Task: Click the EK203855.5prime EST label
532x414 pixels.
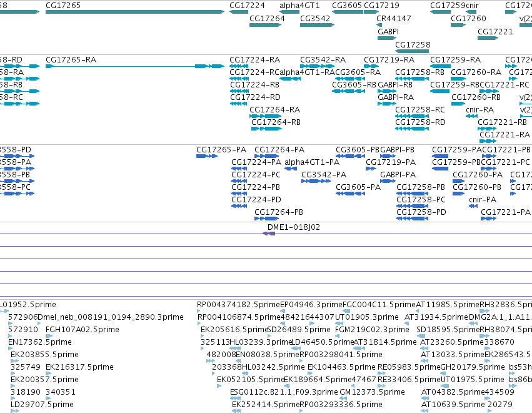Action: coord(44,355)
